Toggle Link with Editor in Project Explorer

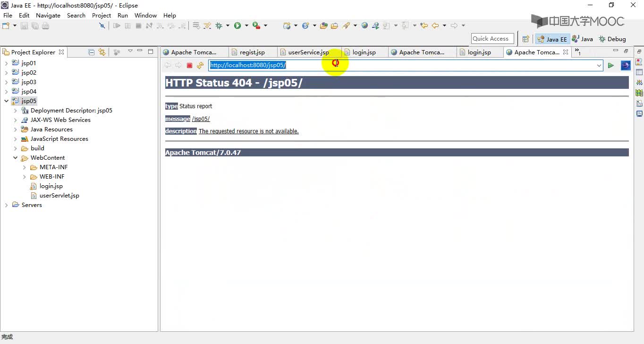102,52
